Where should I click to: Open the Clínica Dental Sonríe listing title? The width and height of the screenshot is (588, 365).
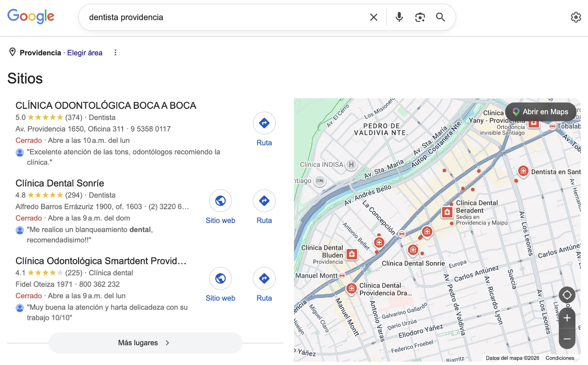60,183
